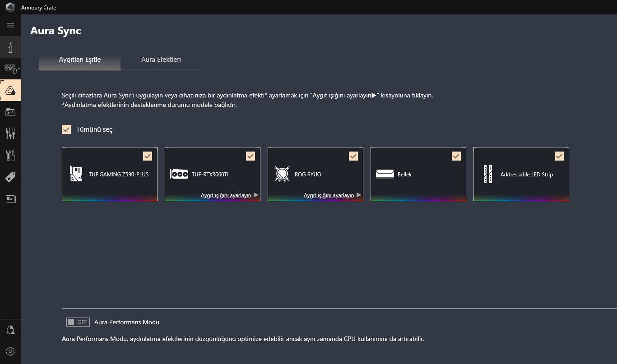Open the News sidebar icon
Viewport: 617px width, 364px height.
[x=10, y=198]
